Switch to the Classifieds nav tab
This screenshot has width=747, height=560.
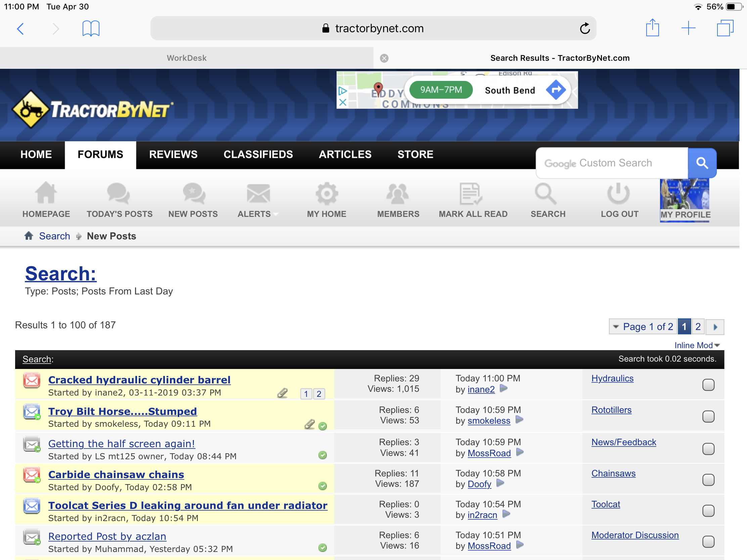tap(258, 154)
